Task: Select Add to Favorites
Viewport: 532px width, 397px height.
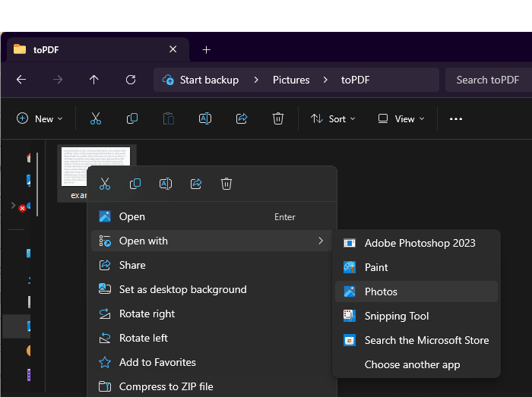Action: (212, 362)
